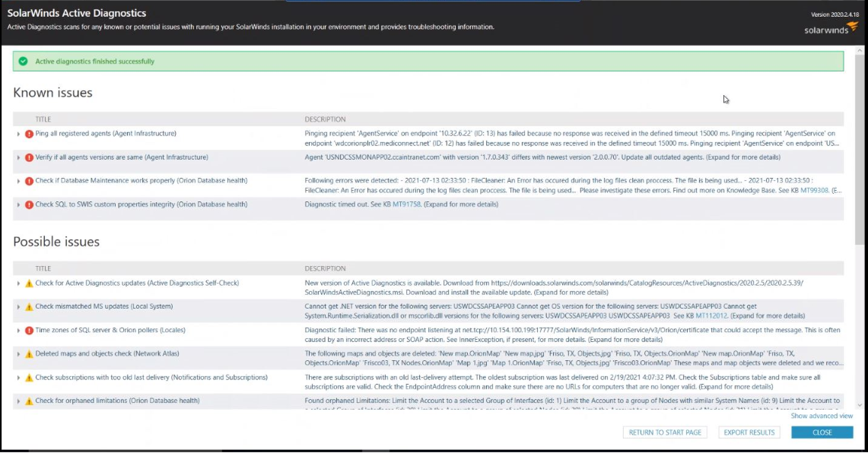Expand Deleted maps and objects check row
868x453 pixels.
pos(18,354)
